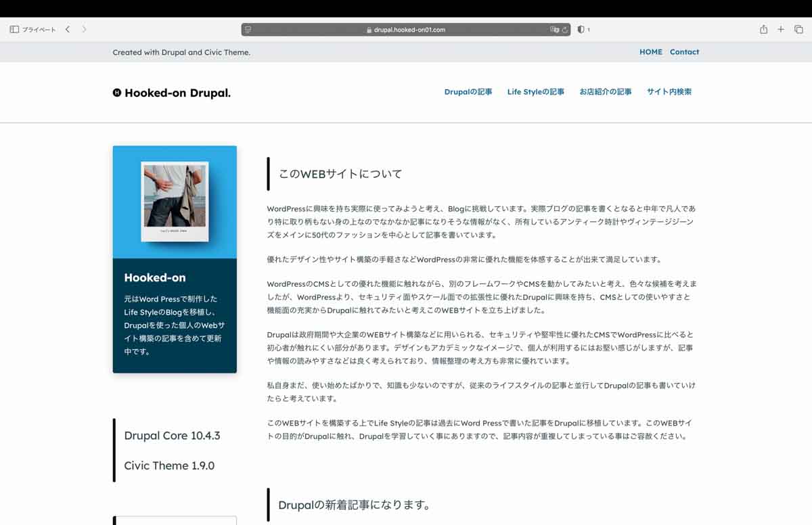Viewport: 812px width, 525px height.
Task: Click the Share icon in Safari toolbar
Action: click(763, 30)
